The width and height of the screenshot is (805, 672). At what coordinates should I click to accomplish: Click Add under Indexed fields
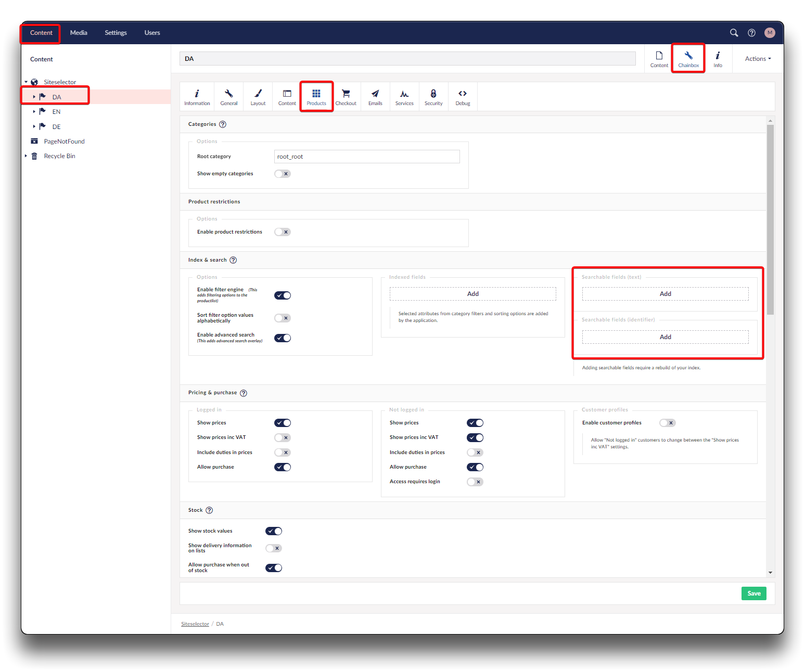(x=472, y=294)
